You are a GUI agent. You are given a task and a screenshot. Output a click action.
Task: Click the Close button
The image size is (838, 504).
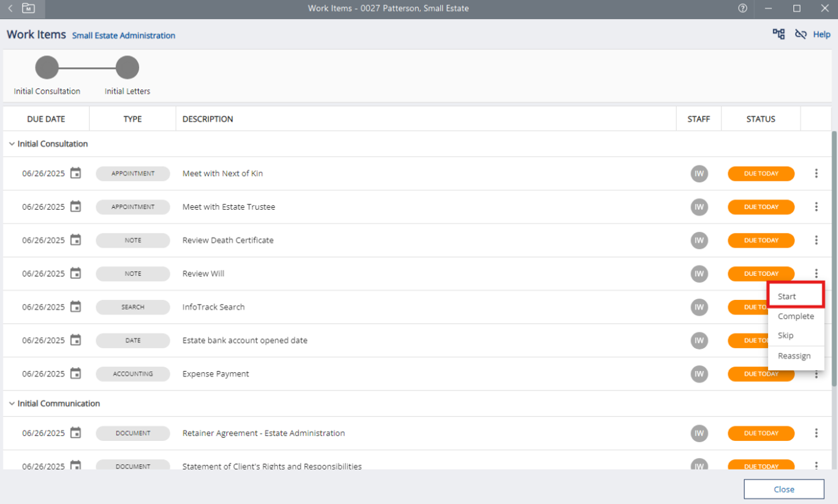click(x=783, y=489)
